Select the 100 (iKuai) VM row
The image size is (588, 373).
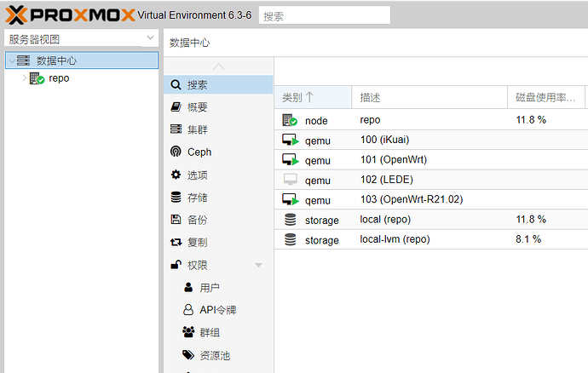click(386, 140)
